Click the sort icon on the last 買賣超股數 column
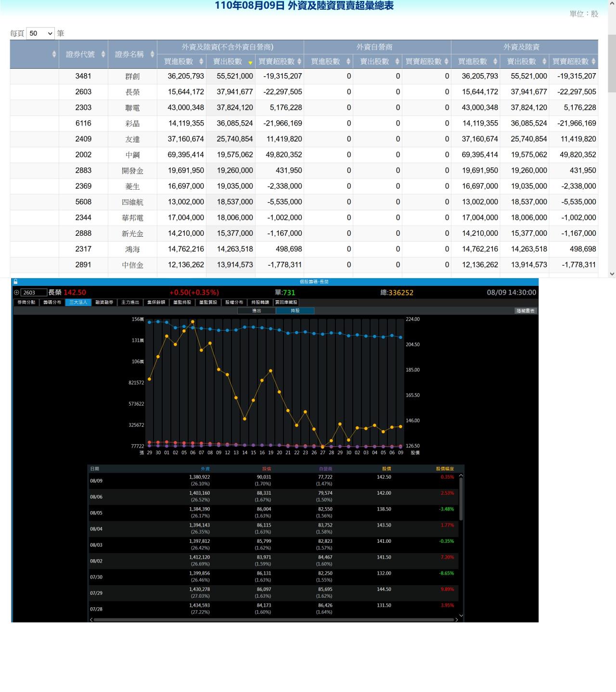The height and width of the screenshot is (692, 616). pos(593,62)
